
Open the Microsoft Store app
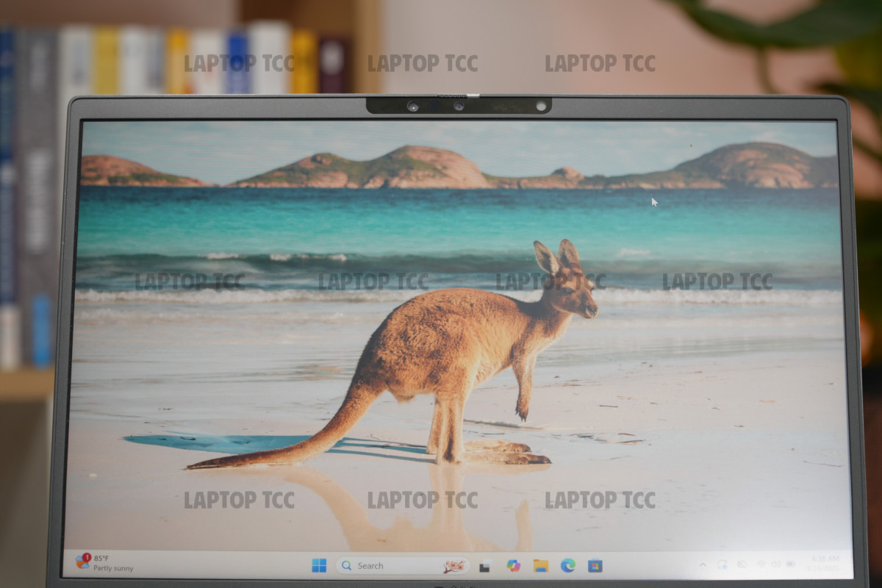595,565
